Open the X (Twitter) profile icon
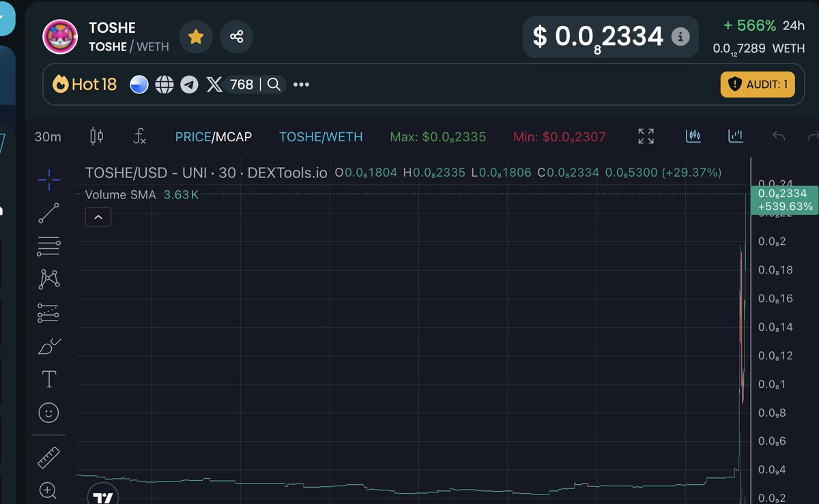819x504 pixels. (x=214, y=85)
